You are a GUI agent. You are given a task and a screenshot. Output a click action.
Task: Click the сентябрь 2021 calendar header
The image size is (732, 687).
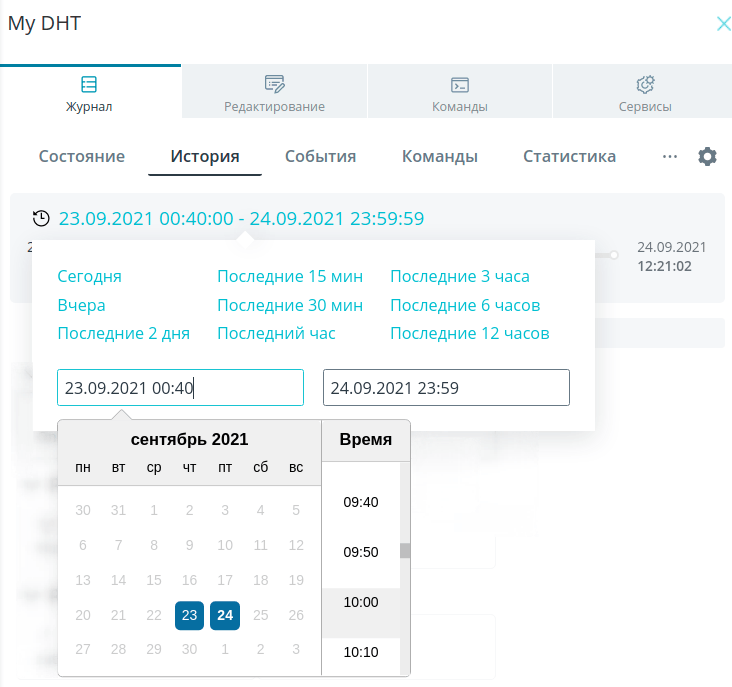tap(190, 439)
